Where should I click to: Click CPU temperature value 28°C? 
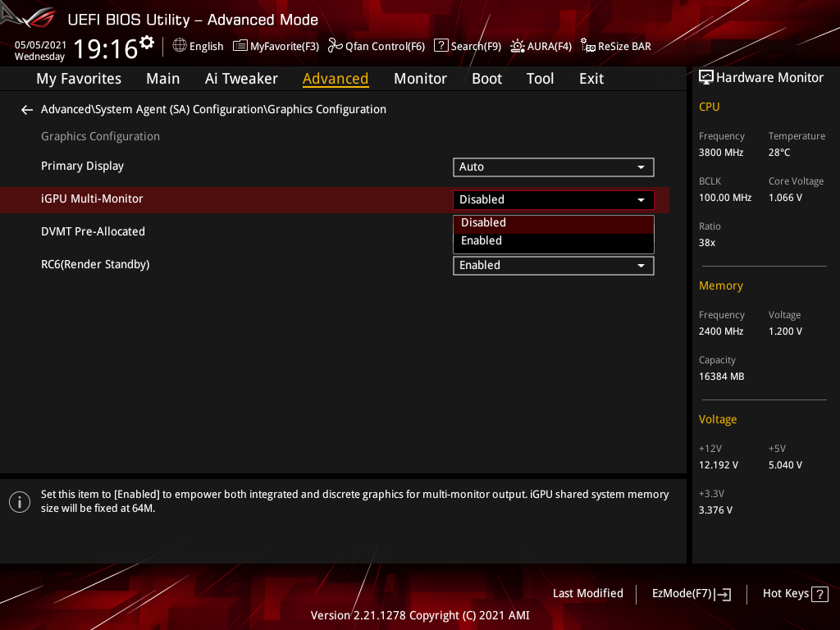click(x=779, y=153)
